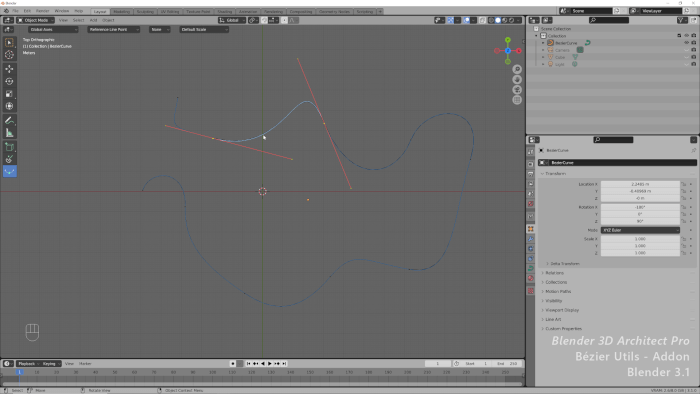Open the Reference Line Point dropdown

click(x=113, y=29)
